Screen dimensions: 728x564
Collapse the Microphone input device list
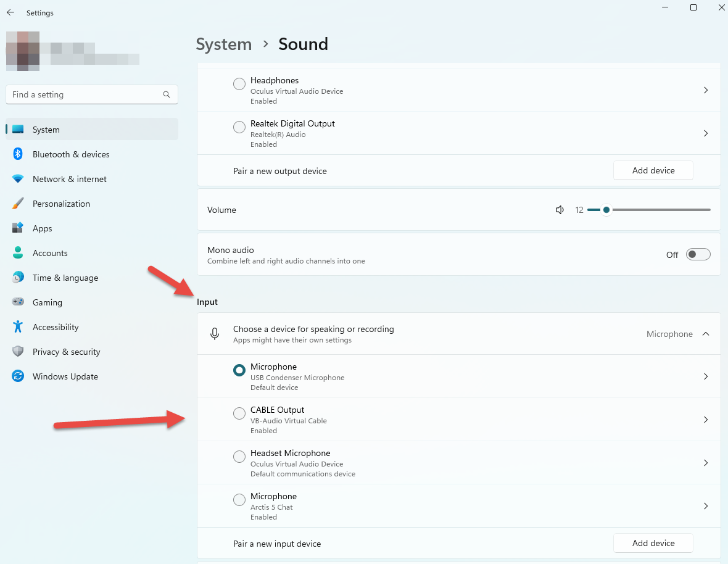(705, 334)
